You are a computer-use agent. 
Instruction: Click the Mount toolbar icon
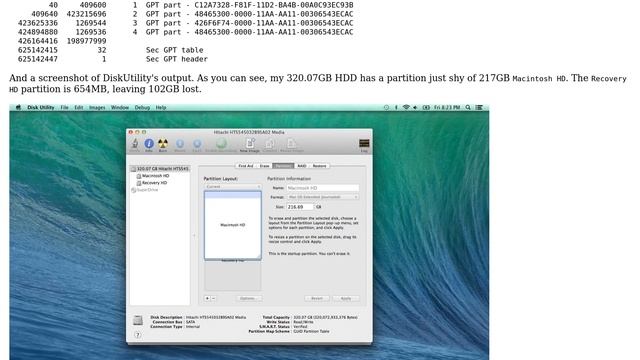tap(180, 144)
